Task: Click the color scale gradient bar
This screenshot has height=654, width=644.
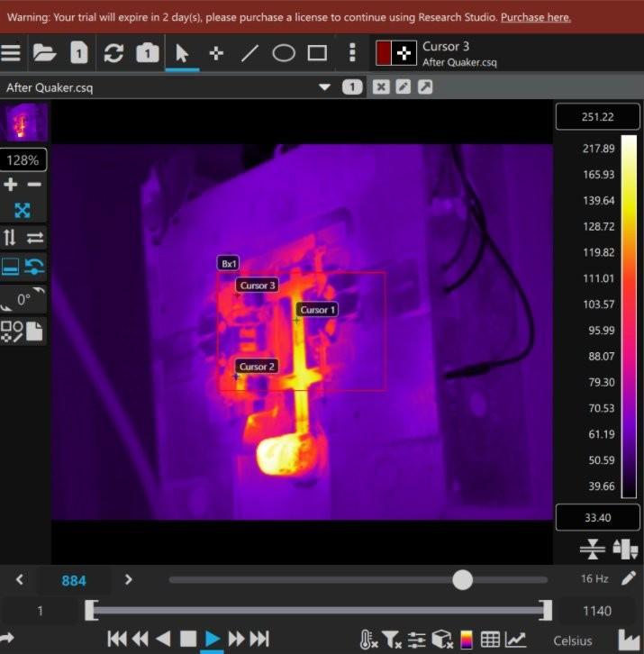Action: 629,316
